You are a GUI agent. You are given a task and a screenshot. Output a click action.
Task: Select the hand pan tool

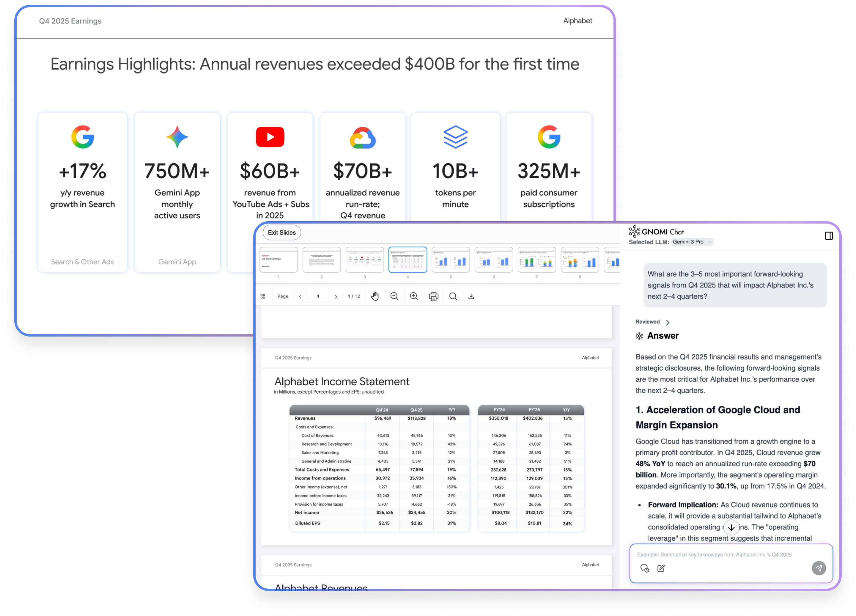click(374, 296)
